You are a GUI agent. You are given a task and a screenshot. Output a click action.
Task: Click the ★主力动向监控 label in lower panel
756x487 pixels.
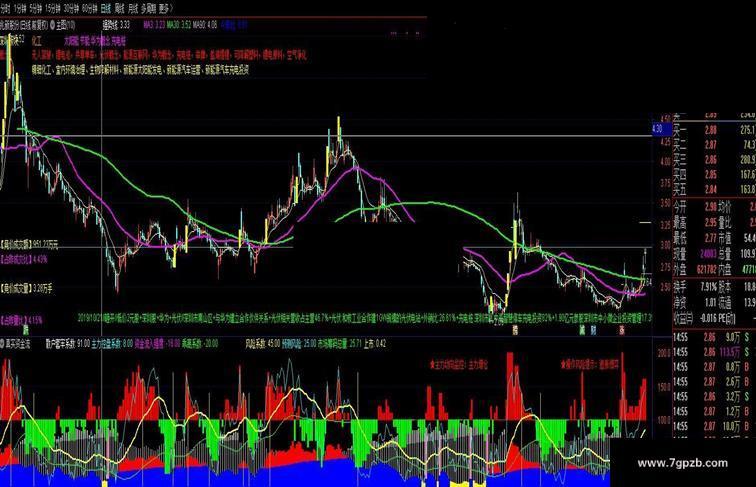459,365
